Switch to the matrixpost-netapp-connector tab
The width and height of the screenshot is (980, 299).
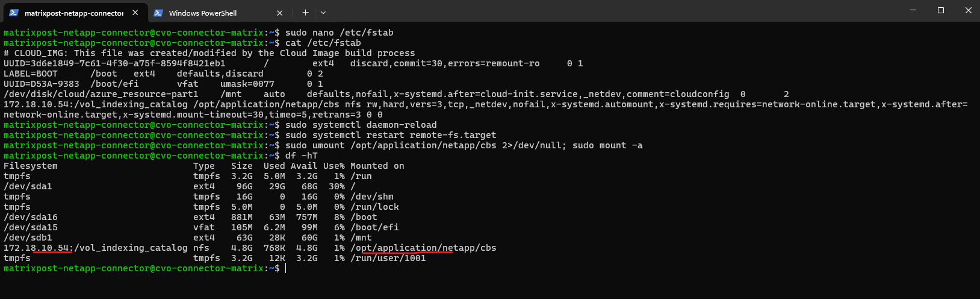[x=73, y=13]
